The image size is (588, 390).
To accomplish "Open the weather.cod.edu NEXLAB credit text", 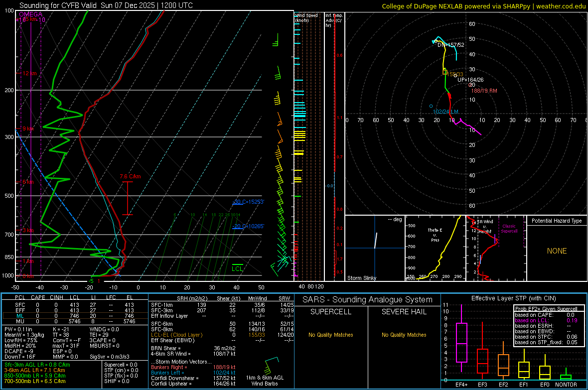I will (x=484, y=6).
